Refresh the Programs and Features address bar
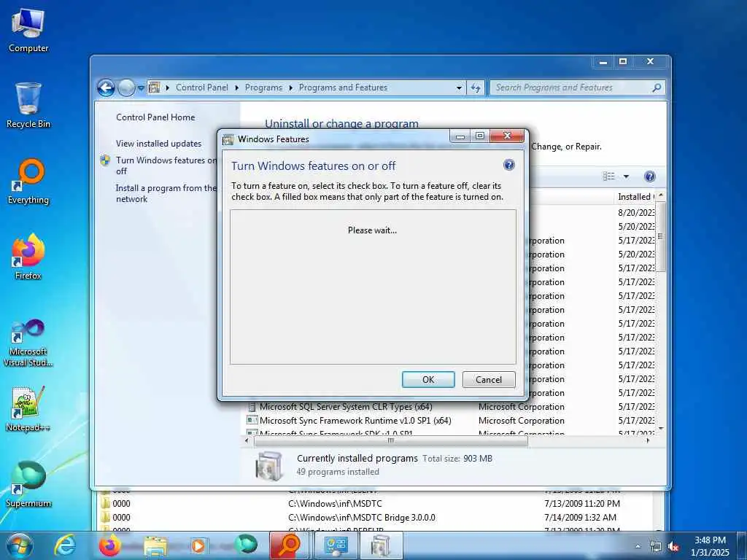 coord(476,87)
